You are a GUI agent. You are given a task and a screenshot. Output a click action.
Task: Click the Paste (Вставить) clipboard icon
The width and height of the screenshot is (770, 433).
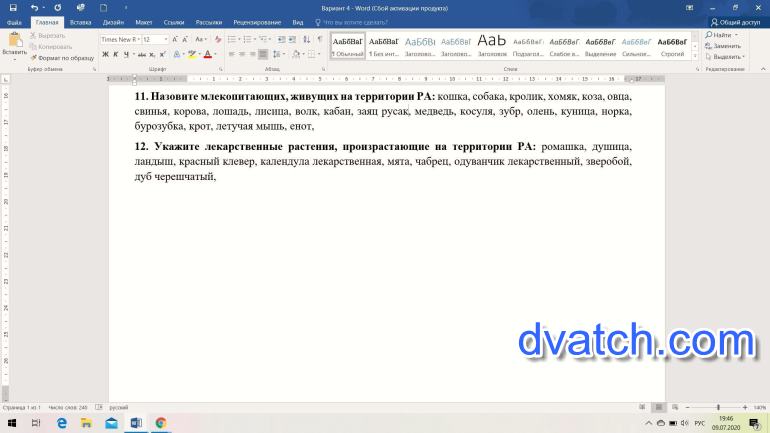(15, 43)
